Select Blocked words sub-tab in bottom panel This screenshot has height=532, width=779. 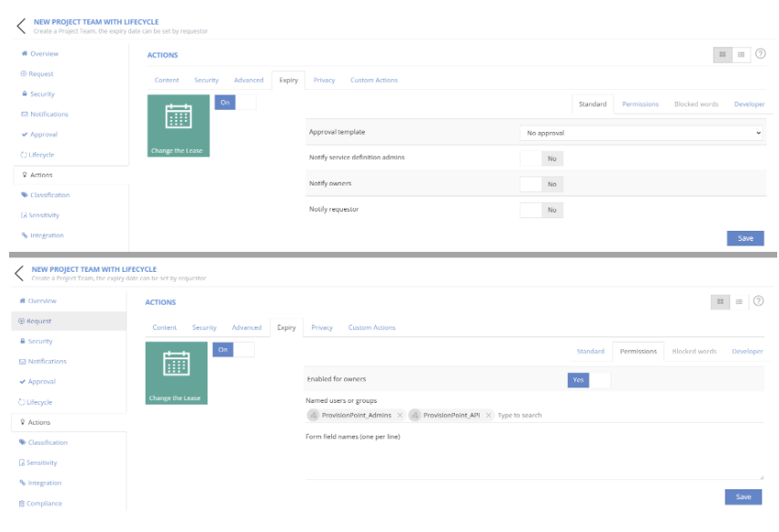coord(694,351)
